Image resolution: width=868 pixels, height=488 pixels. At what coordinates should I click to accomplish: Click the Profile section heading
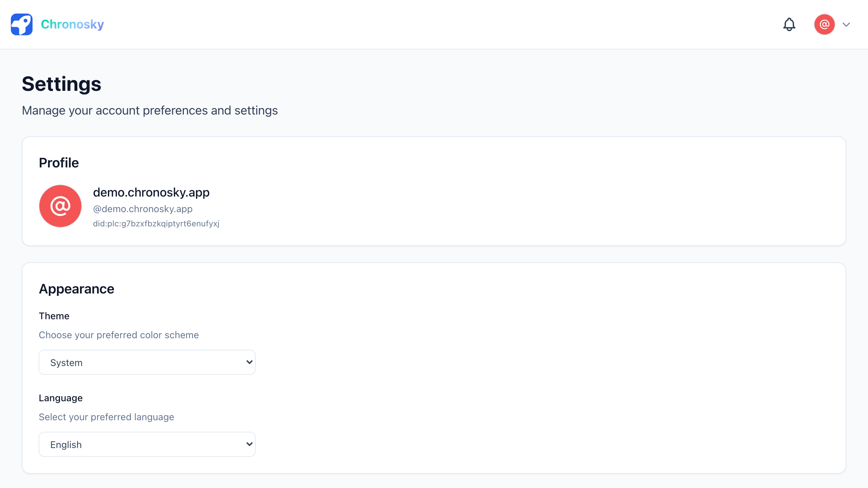[59, 163]
